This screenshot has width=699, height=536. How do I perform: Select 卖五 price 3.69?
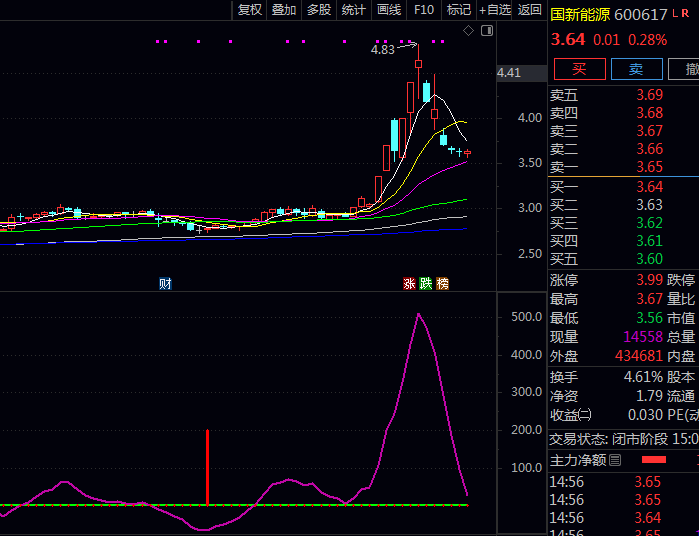650,95
